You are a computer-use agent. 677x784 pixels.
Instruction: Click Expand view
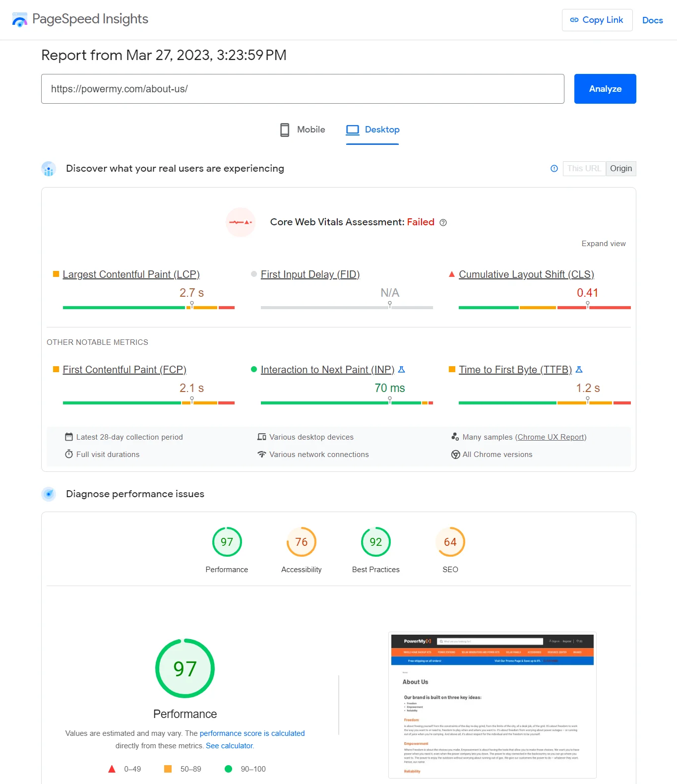point(604,244)
